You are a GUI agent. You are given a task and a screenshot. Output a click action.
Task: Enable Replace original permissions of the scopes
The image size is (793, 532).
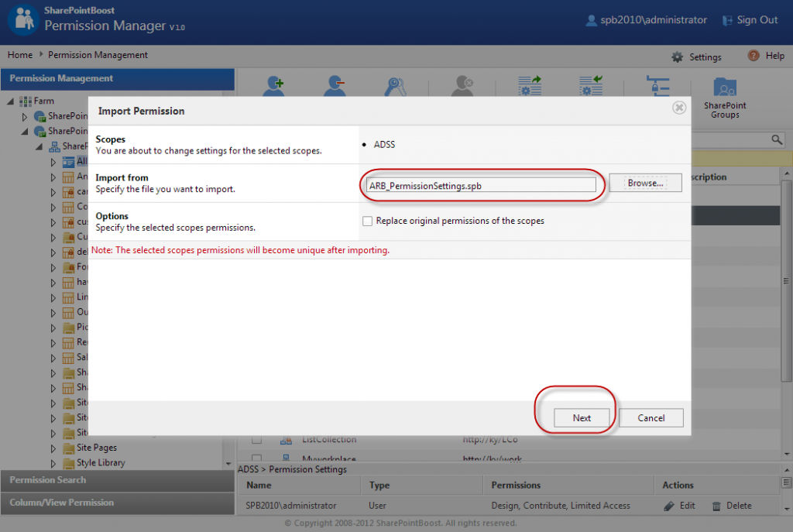pos(367,221)
